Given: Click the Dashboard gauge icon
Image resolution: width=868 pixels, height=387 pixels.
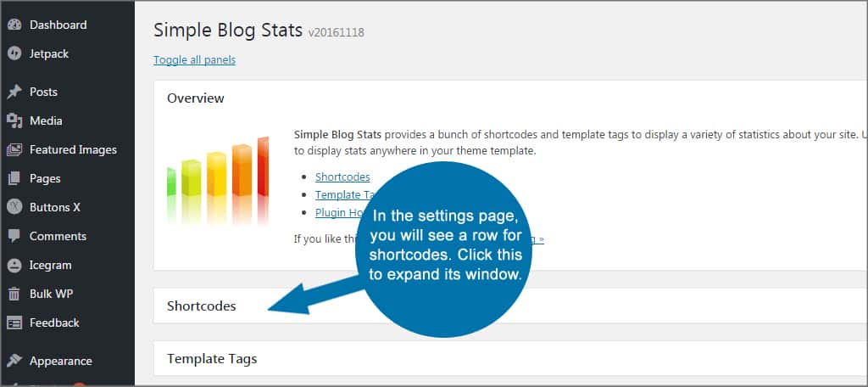Looking at the screenshot, I should click(14, 25).
